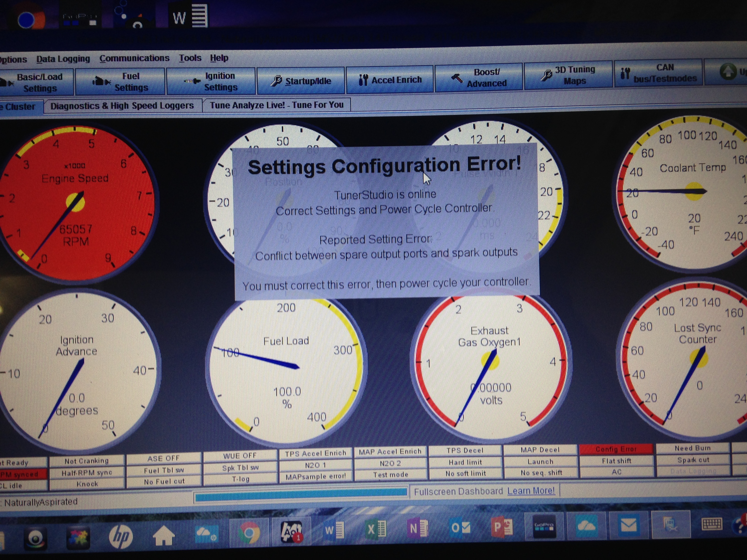Open the Communications menu
747x560 pixels.
(134, 58)
